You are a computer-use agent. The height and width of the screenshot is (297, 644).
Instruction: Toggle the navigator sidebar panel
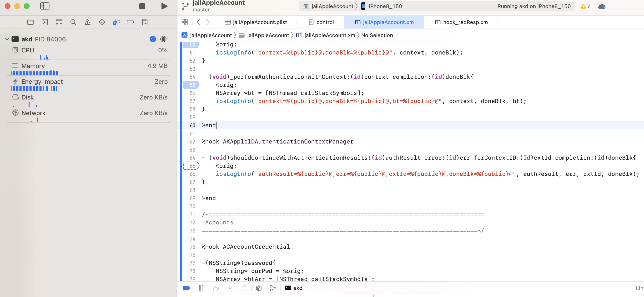(x=45, y=6)
